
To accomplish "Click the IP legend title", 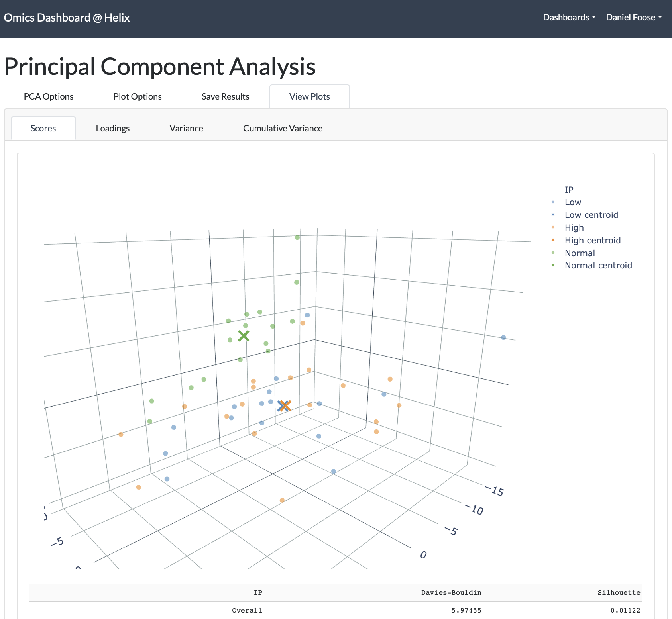I will tap(569, 190).
